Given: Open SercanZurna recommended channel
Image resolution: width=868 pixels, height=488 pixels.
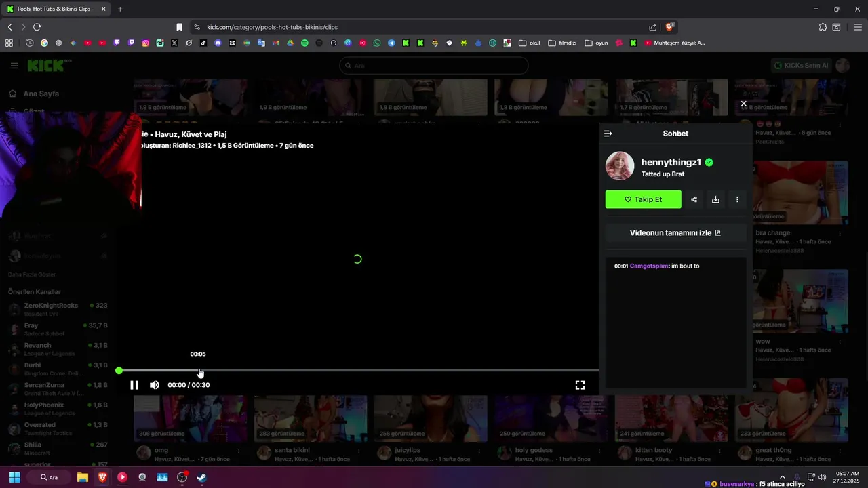Looking at the screenshot, I should (58, 389).
